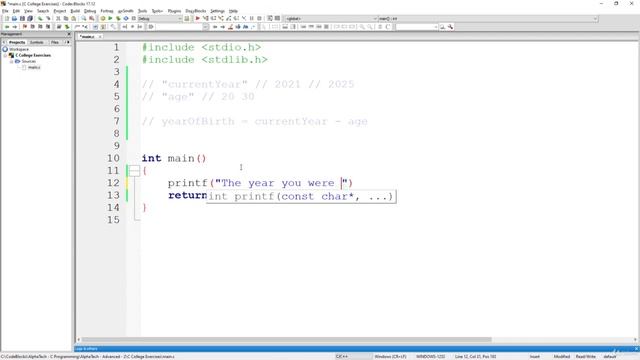This screenshot has height=360, width=640.
Task: Click the Debugging windows icon
Action: click(x=270, y=19)
